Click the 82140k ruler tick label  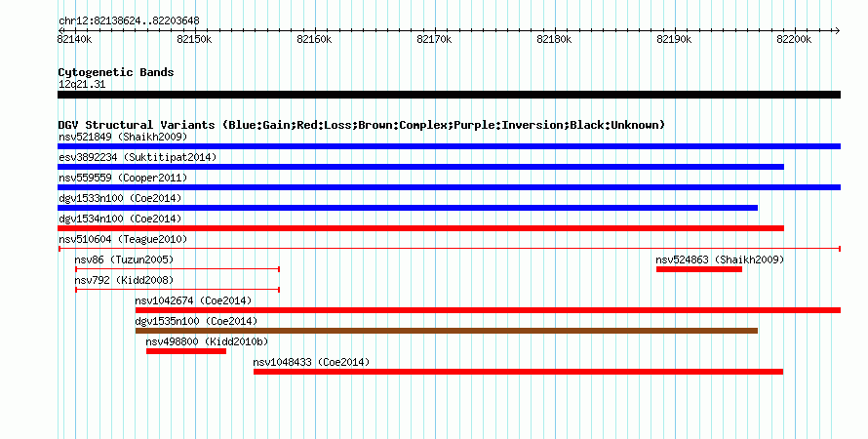(x=74, y=39)
